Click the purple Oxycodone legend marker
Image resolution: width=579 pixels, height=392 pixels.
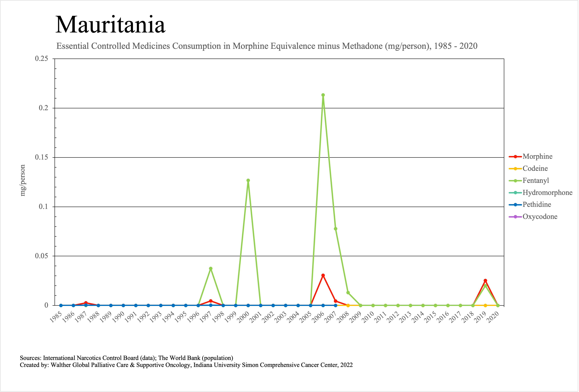coord(515,217)
